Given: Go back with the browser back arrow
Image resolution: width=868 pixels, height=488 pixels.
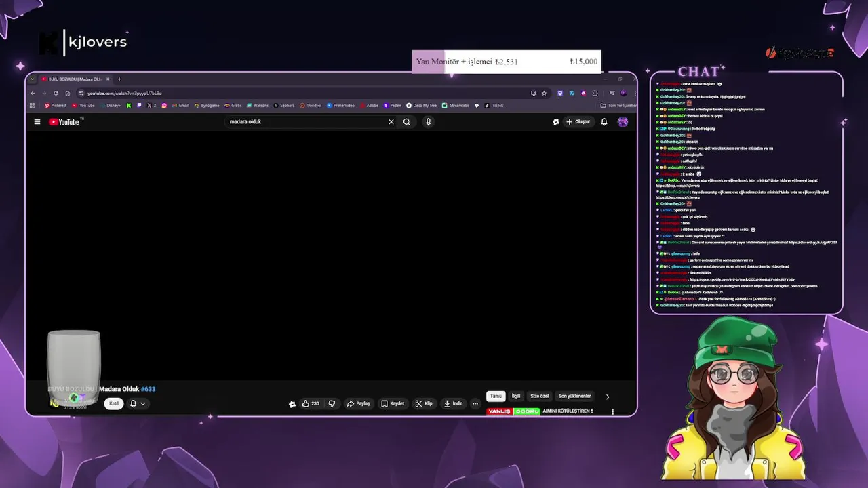Looking at the screenshot, I should click(33, 93).
